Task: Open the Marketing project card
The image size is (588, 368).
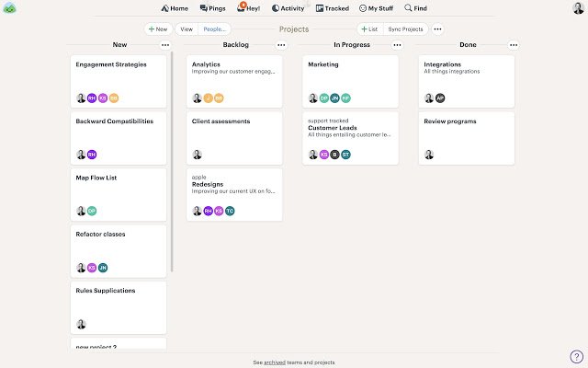Action: point(350,82)
